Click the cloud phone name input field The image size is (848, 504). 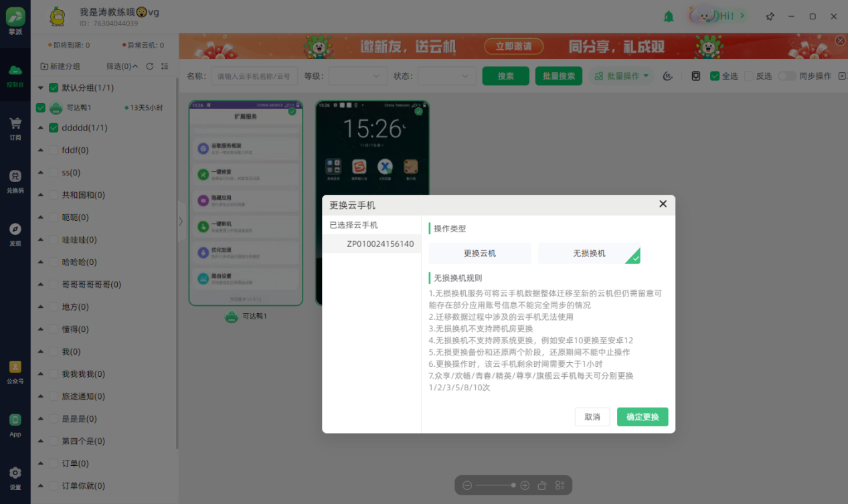[x=254, y=76]
